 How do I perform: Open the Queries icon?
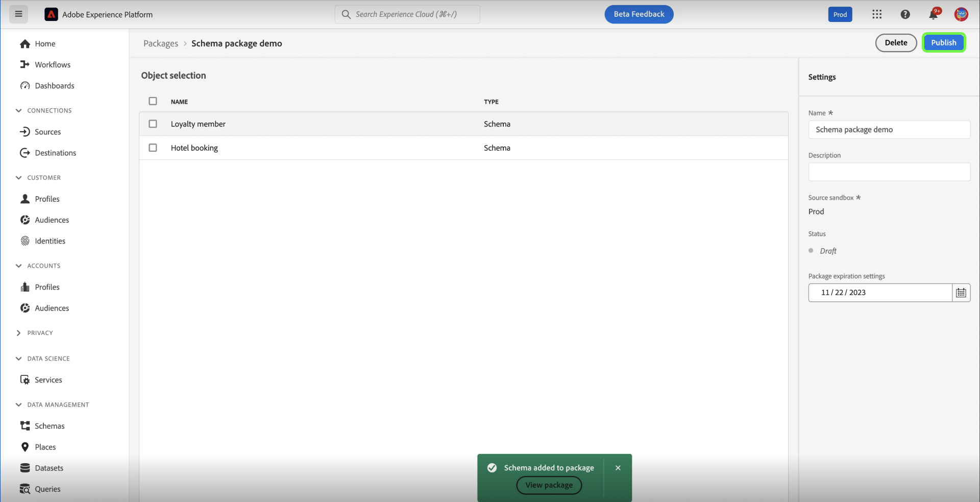coord(25,489)
